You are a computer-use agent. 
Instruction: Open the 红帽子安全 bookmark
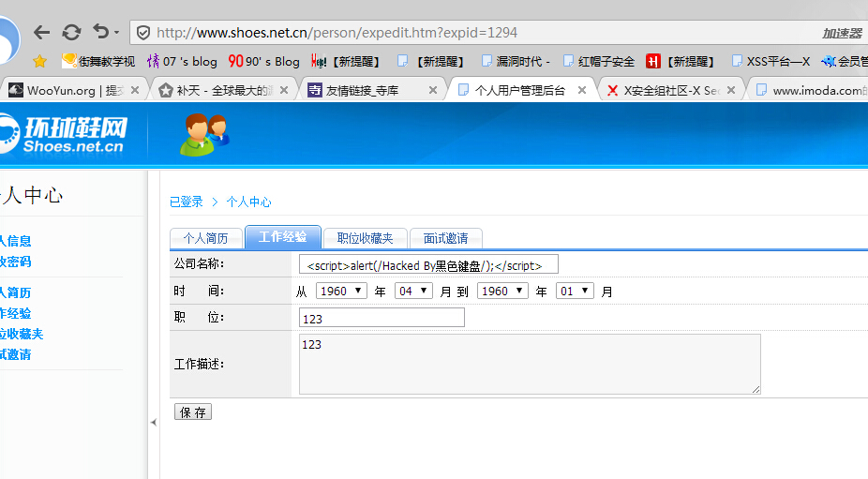(x=598, y=61)
